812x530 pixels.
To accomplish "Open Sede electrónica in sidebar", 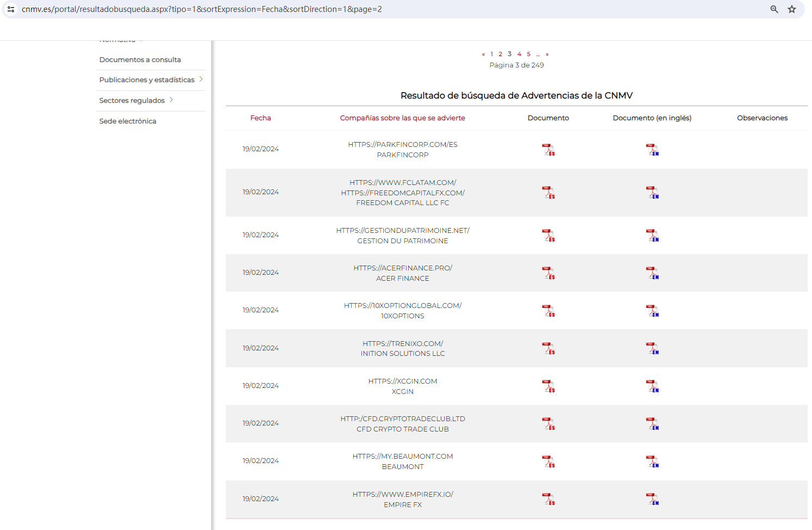I will coord(127,121).
